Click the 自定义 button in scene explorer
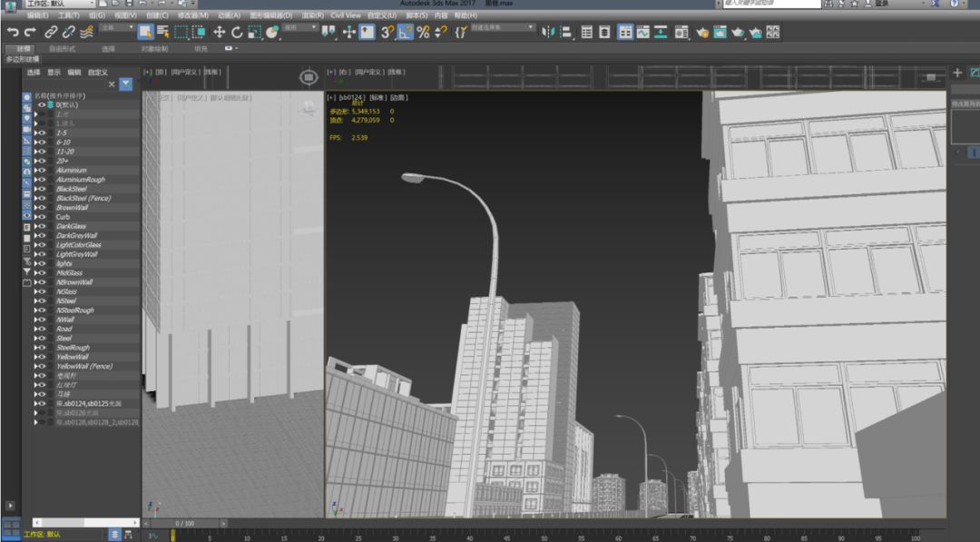 pos(97,73)
